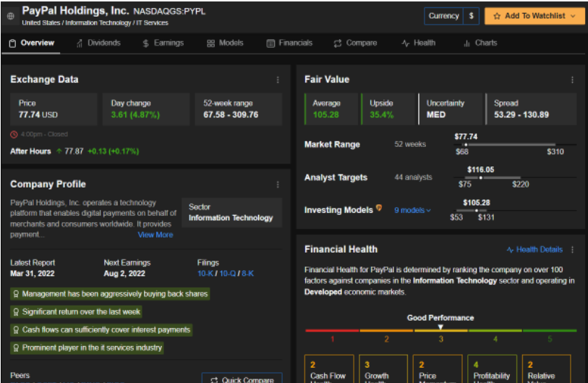Open Fair Value panel three-dot menu
Image resolution: width=588 pixels, height=383 pixels.
572,80
